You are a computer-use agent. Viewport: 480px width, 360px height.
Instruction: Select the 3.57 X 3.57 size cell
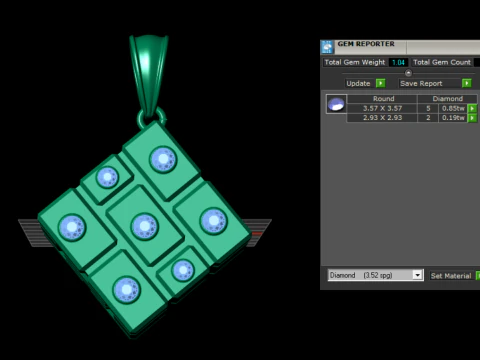point(382,108)
